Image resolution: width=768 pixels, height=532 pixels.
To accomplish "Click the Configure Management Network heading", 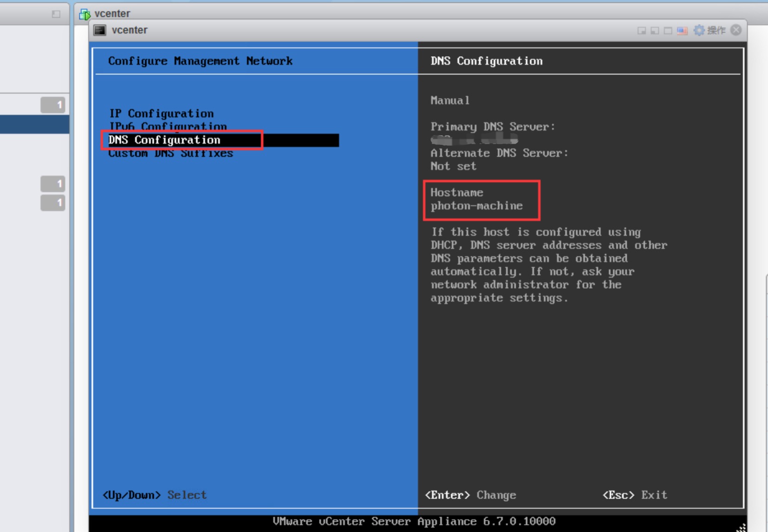I will pos(200,61).
